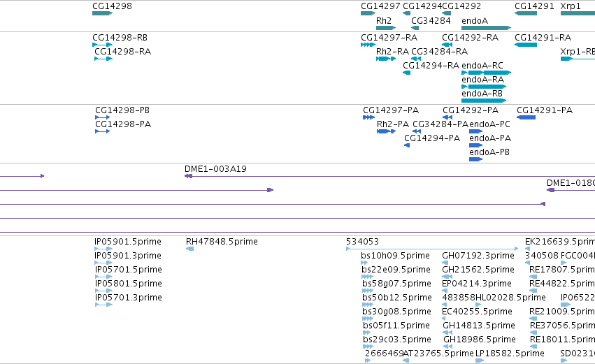This screenshot has height=364, width=595.
Task: Click the IP05901.5prime EST label
Action: (128, 242)
